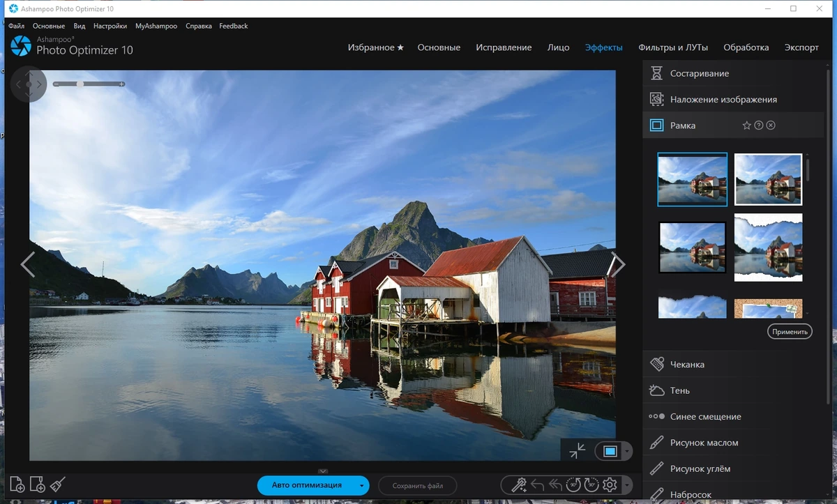The image size is (837, 504).
Task: Expand the Авто оптимизация dropdown arrow
Action: click(x=361, y=486)
